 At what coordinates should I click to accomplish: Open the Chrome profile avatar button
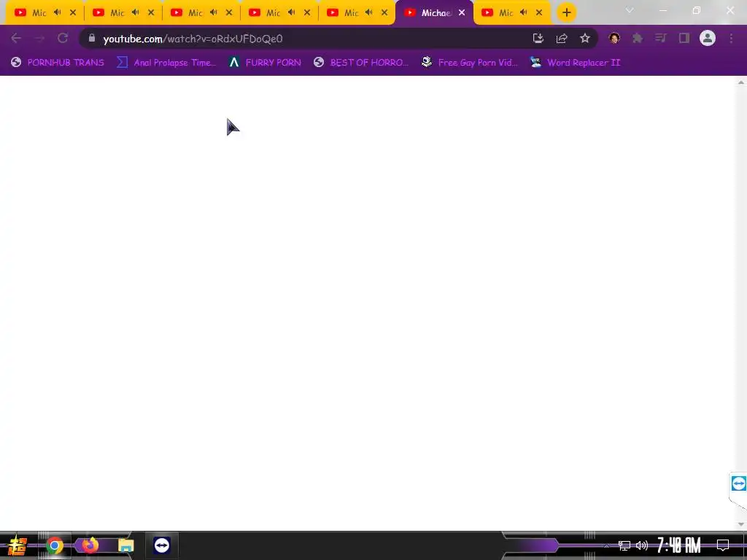coord(708,38)
